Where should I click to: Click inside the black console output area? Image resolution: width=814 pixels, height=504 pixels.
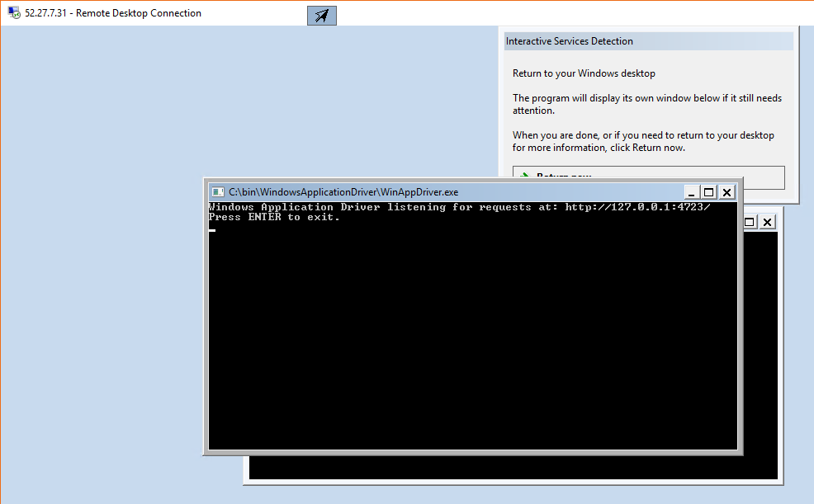point(471,330)
